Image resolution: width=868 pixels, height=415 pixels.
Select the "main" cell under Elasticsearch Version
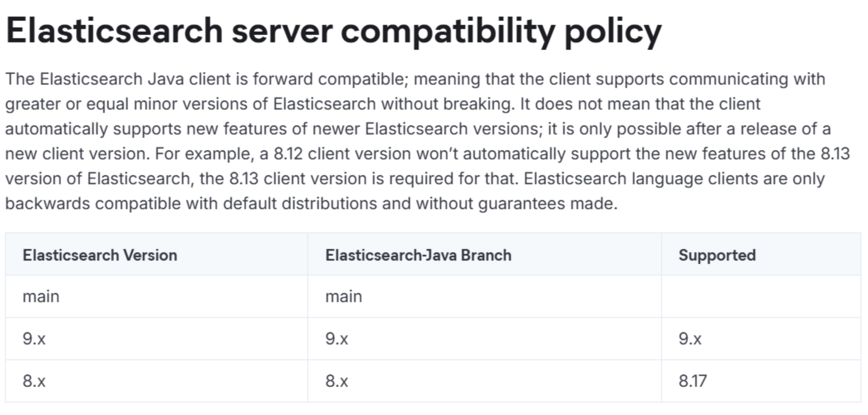[41, 297]
